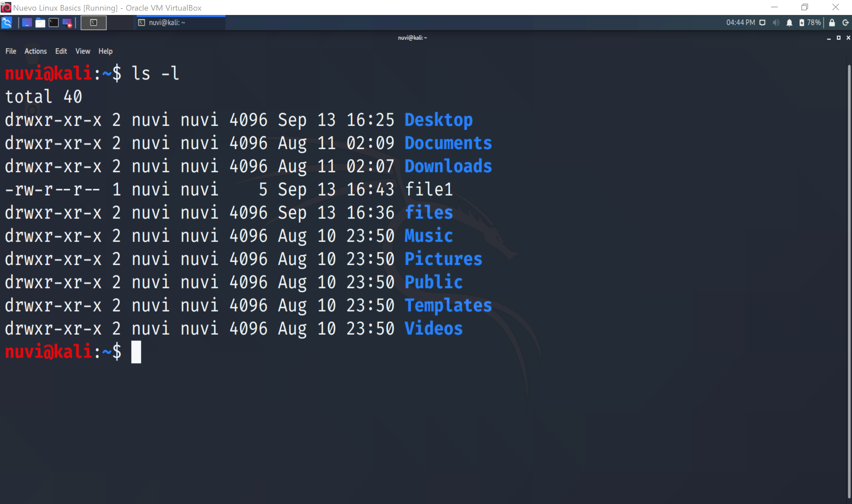
Task: Launch the file manager from the taskbar
Action: [x=40, y=23]
